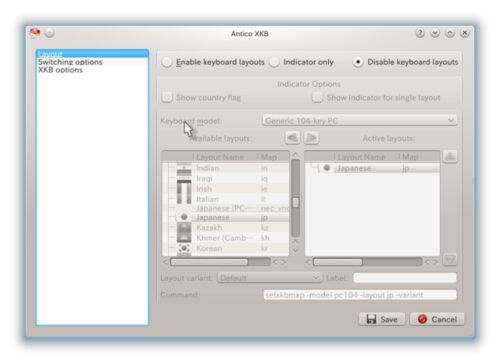Image resolution: width=500 pixels, height=363 pixels.
Task: Click the Kazakh flag icon
Action: (184, 228)
